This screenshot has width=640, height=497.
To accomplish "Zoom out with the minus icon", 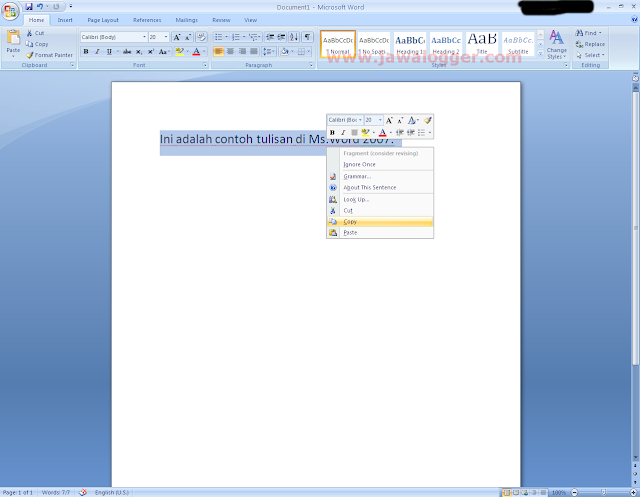I will point(574,493).
